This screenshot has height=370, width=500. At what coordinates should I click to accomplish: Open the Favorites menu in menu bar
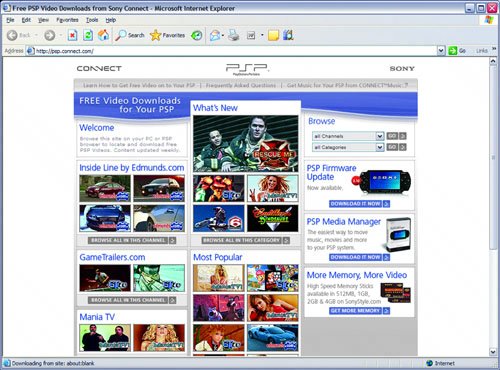pos(67,20)
